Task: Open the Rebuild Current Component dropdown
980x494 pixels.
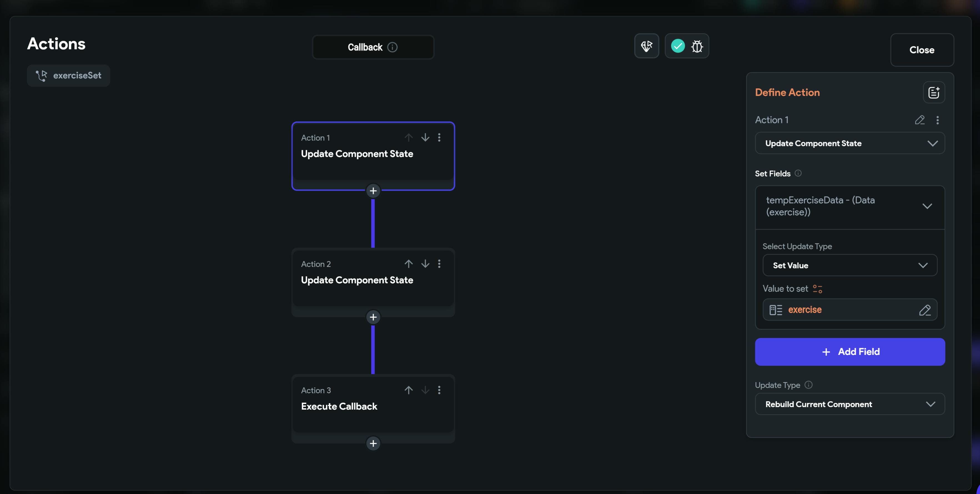Action: (850, 404)
